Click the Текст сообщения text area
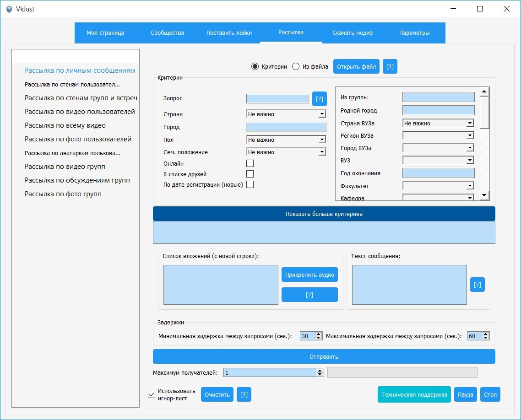This screenshot has height=420, width=521. click(409, 285)
